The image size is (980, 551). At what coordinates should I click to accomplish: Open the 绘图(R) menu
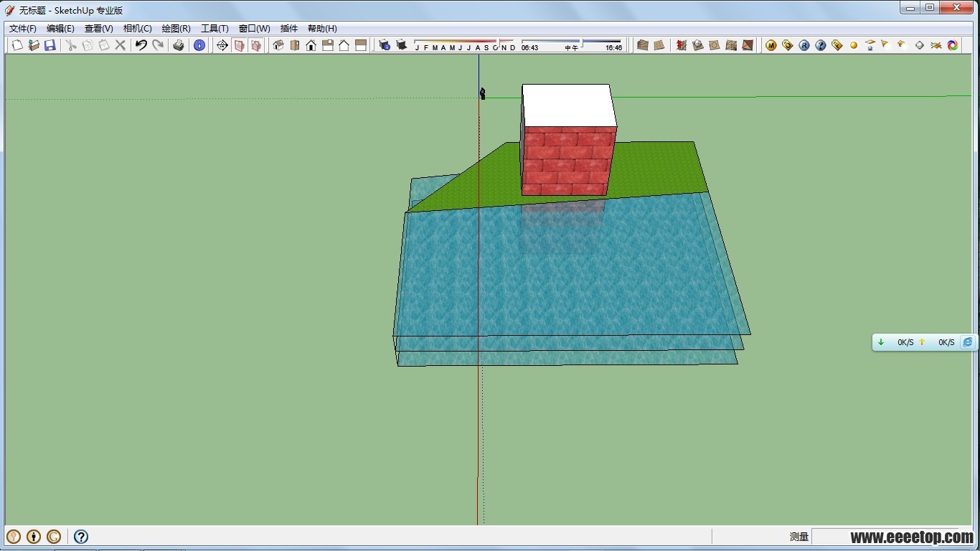176,29
